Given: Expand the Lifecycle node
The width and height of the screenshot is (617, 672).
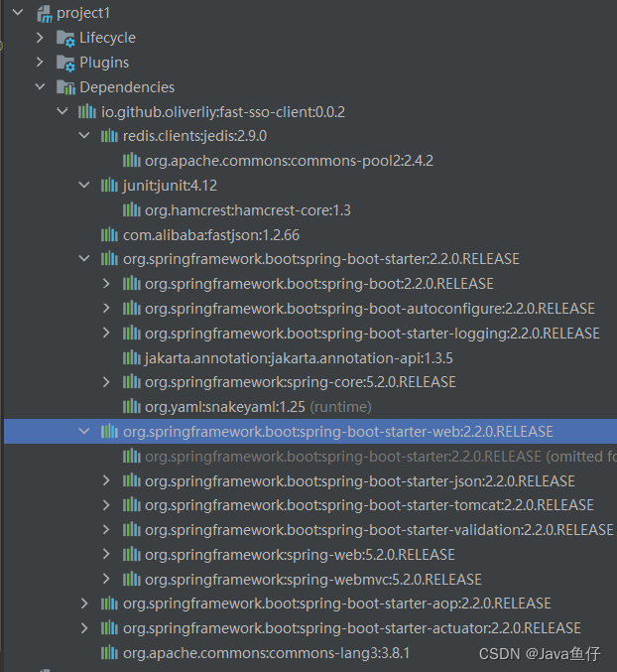Looking at the screenshot, I should [40, 38].
